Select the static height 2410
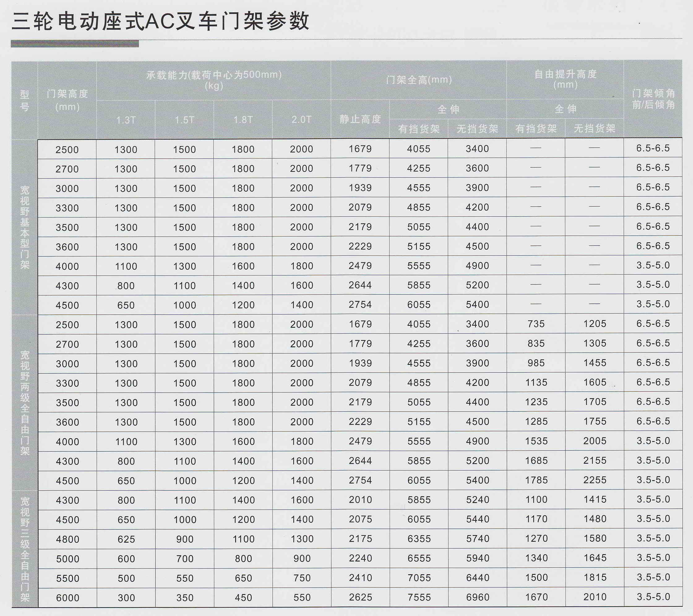Screen dimensions: 693x616 pos(360,578)
